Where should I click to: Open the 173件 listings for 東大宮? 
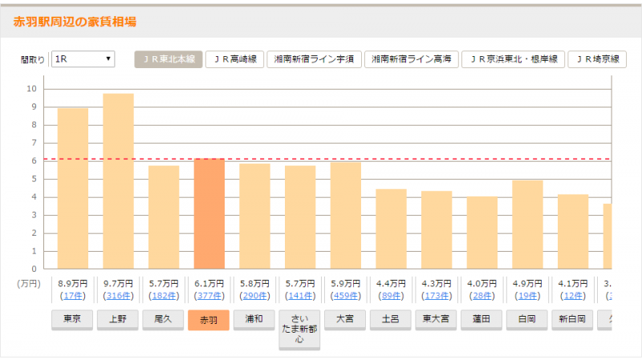click(x=436, y=296)
